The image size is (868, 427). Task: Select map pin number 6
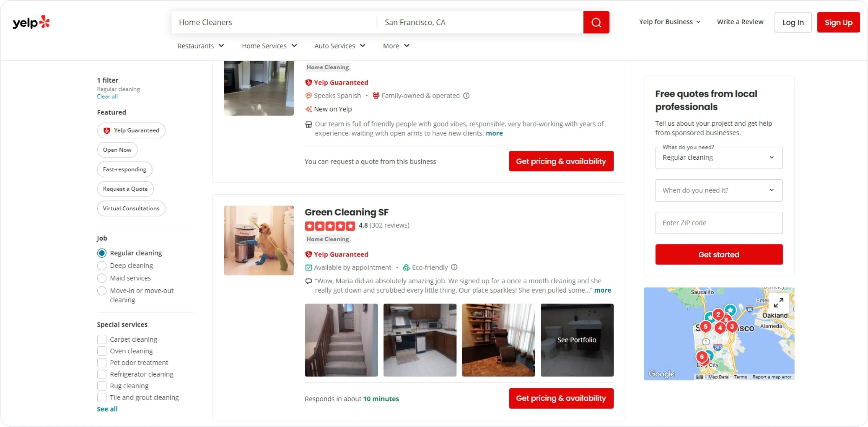[702, 357]
